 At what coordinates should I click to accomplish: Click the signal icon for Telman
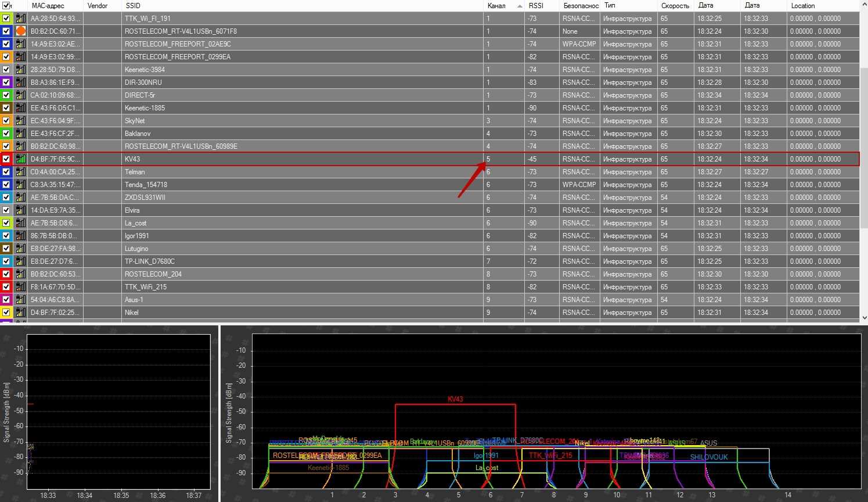coord(20,172)
